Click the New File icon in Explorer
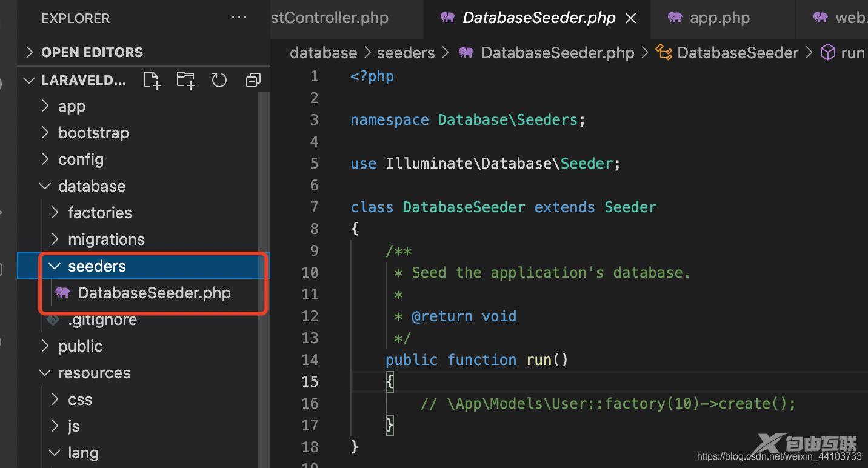Viewport: 868px width, 468px height. (152, 80)
